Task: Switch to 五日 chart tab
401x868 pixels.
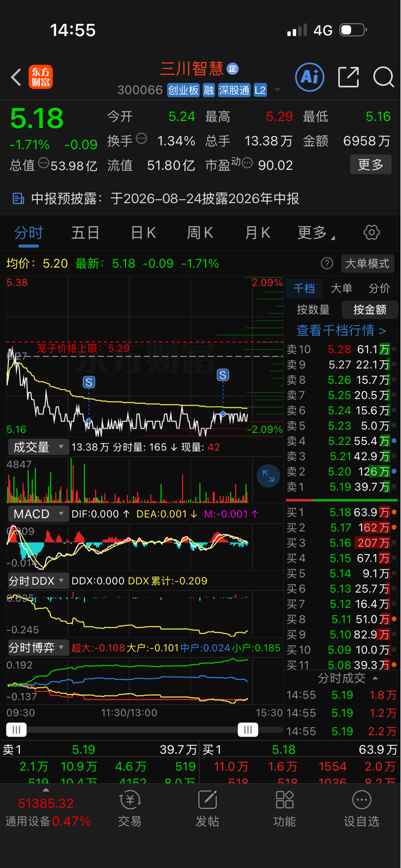Action: [86, 233]
